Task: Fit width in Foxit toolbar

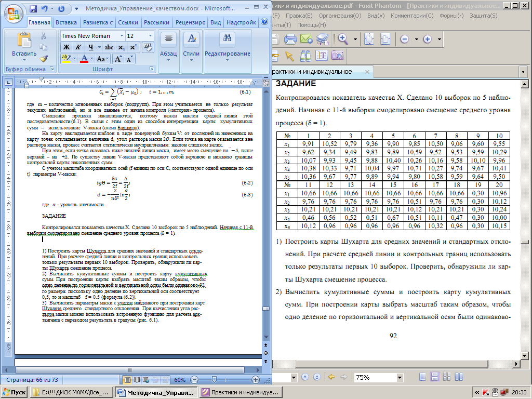Action: tap(385, 39)
